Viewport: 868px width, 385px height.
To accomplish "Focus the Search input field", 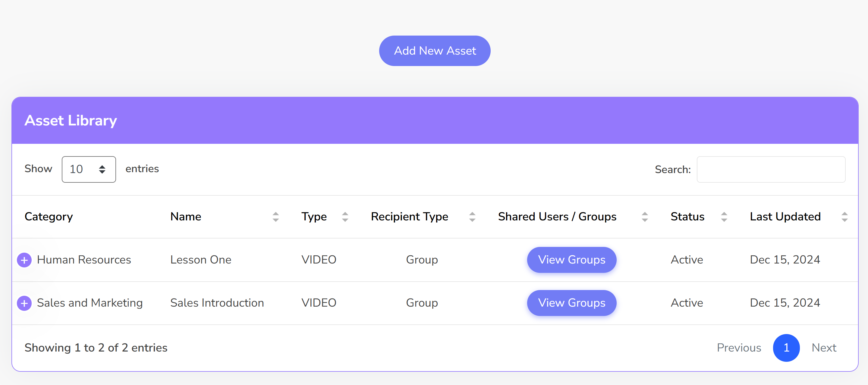I will tap(771, 169).
